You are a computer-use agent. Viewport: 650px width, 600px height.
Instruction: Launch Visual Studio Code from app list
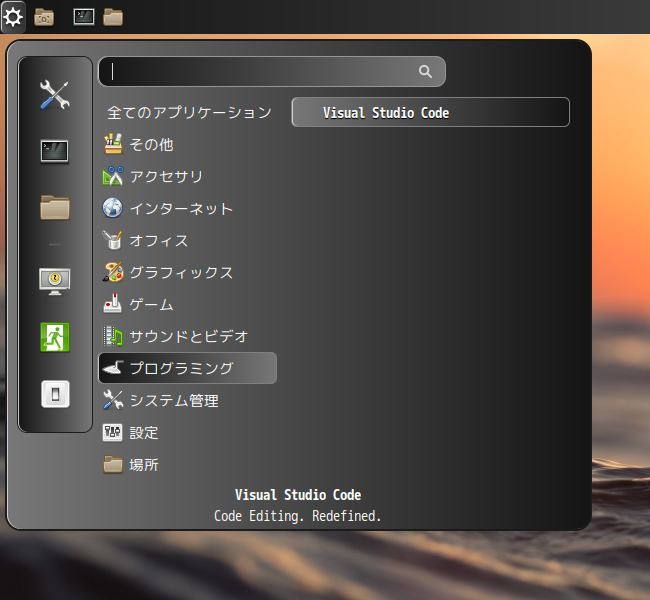(431, 112)
